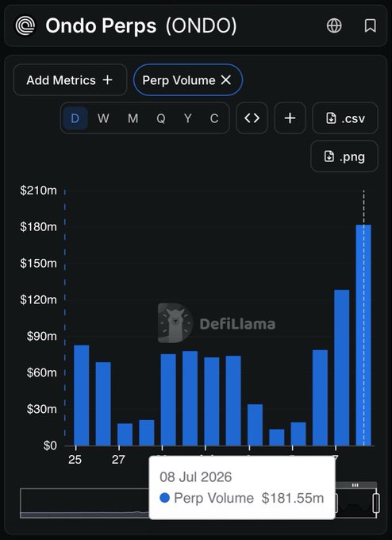Image resolution: width=392 pixels, height=540 pixels.
Task: Switch chart to cumulative C view
Action: (214, 118)
